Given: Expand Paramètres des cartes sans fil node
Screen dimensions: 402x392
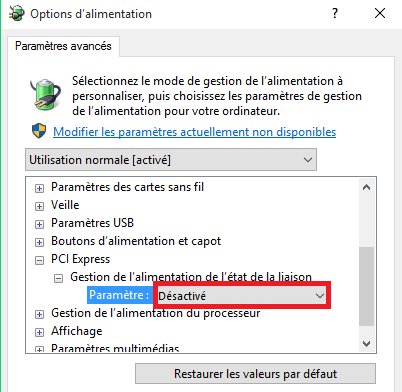Looking at the screenshot, I should [x=39, y=188].
